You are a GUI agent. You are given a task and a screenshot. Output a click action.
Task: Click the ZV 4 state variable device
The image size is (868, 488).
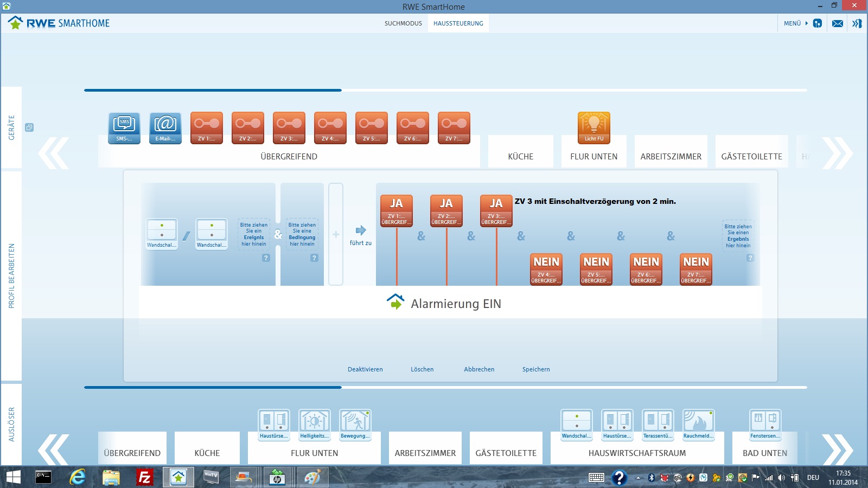tap(330, 128)
